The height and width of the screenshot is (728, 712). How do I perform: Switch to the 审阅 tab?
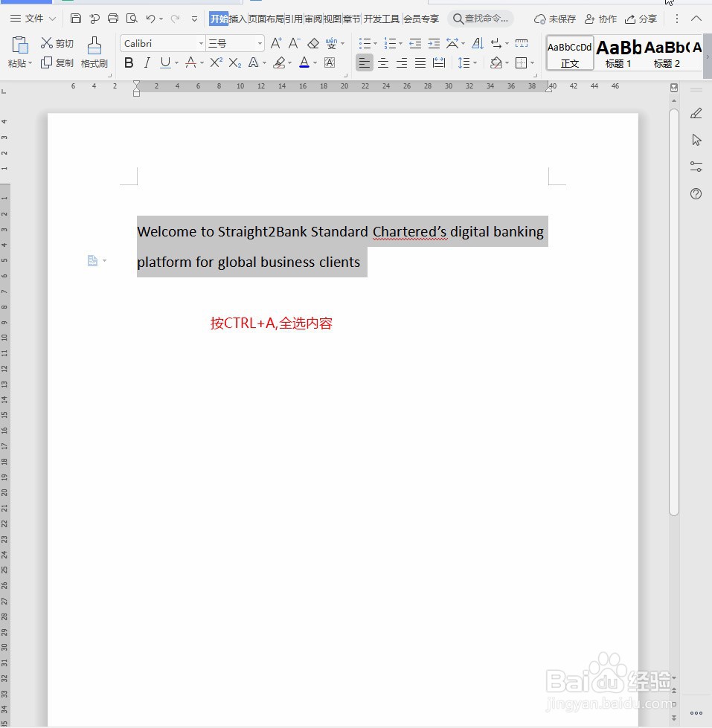pos(313,19)
